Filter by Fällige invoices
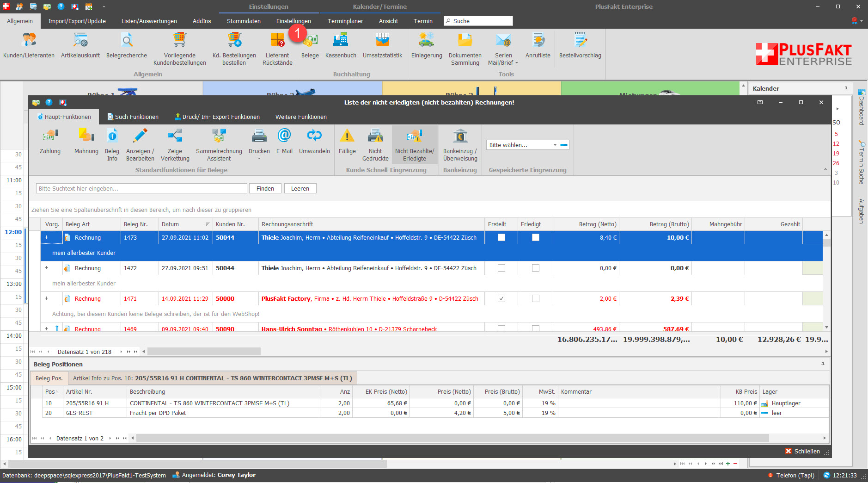This screenshot has height=483, width=868. coord(347,142)
